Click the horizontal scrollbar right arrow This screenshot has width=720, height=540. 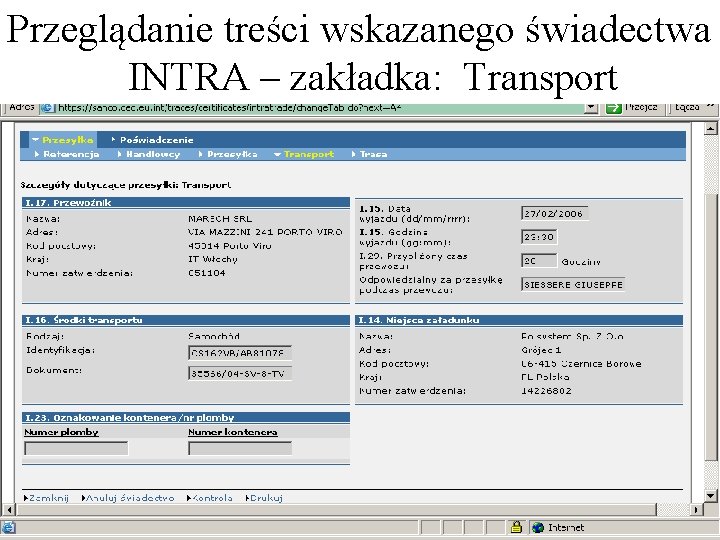[697, 510]
